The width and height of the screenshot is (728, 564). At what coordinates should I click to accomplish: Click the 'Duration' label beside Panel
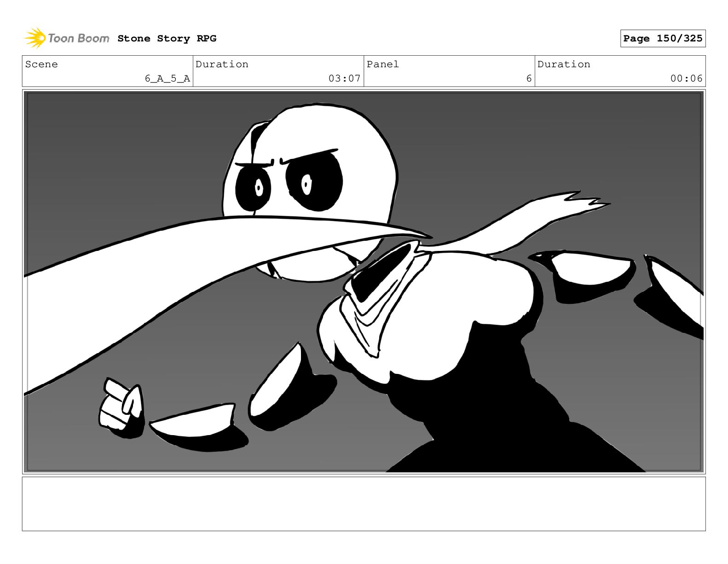564,64
